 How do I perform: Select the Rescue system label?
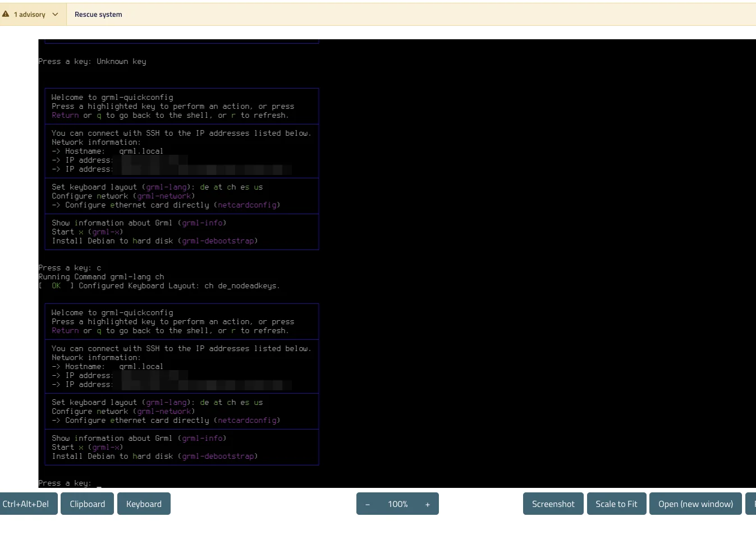click(x=98, y=15)
